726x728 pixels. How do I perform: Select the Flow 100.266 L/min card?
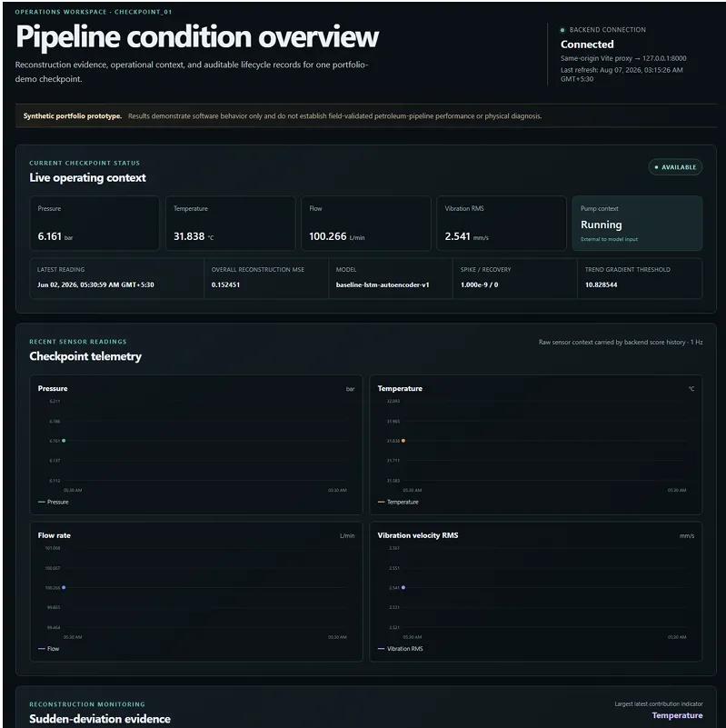366,224
